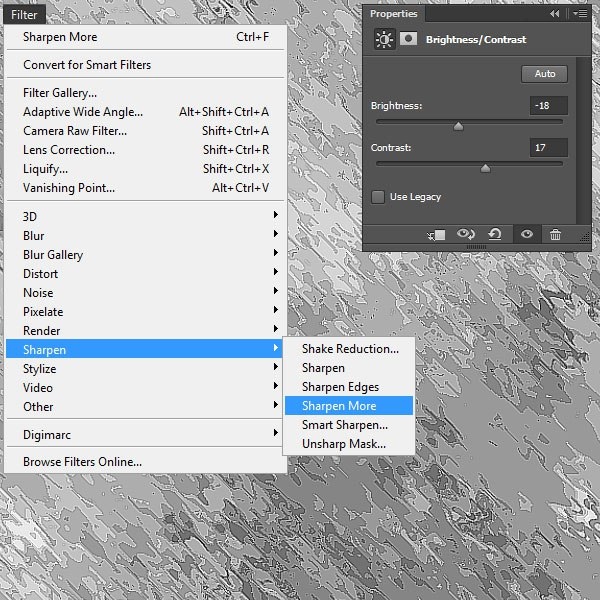600x600 pixels.
Task: Click the Contrast value field showing 17
Action: point(548,148)
